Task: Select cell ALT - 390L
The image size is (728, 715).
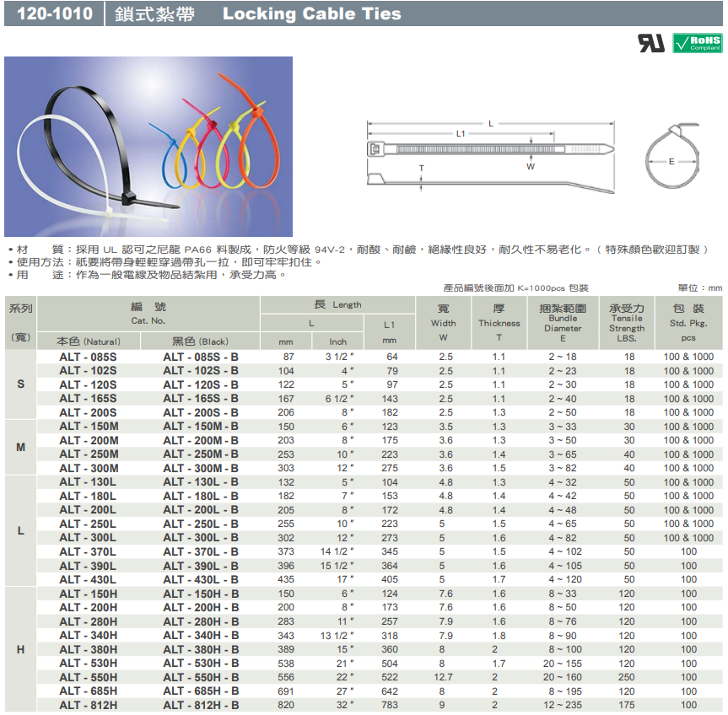Action: (88, 566)
